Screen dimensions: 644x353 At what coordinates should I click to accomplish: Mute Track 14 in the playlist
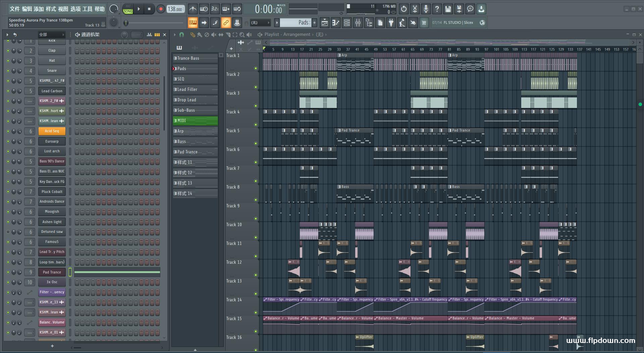pyautogui.click(x=256, y=313)
